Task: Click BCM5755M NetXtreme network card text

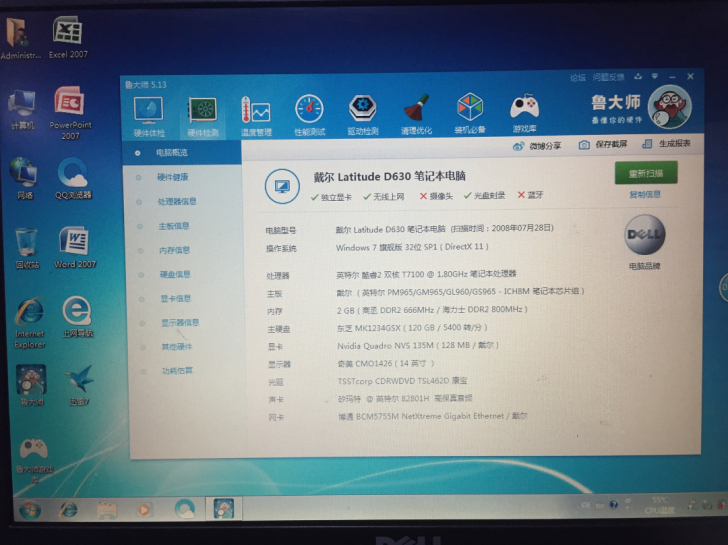Action: [432, 416]
